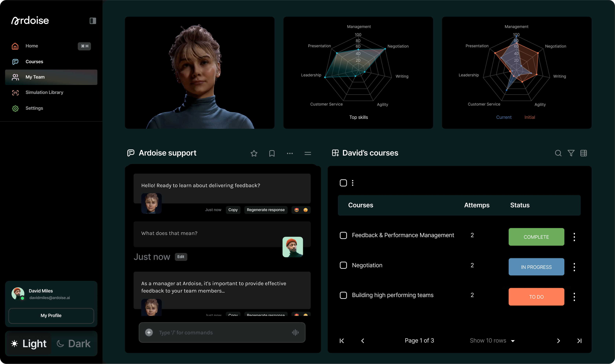Star the Ardoise support chat
This screenshot has width=615, height=364.
click(x=254, y=153)
